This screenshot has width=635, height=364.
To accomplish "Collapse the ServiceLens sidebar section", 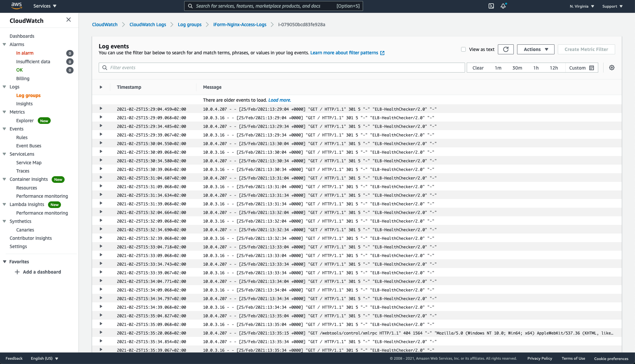I will (x=4, y=154).
